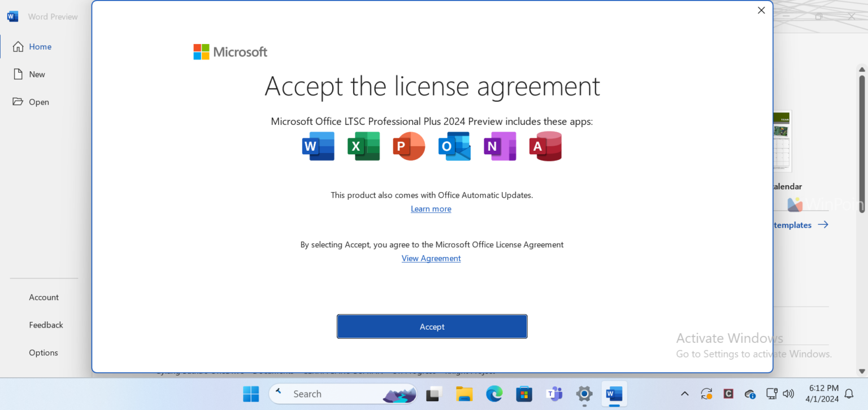Click the Accept button
Screen dimensions: 868x410
(x=432, y=326)
